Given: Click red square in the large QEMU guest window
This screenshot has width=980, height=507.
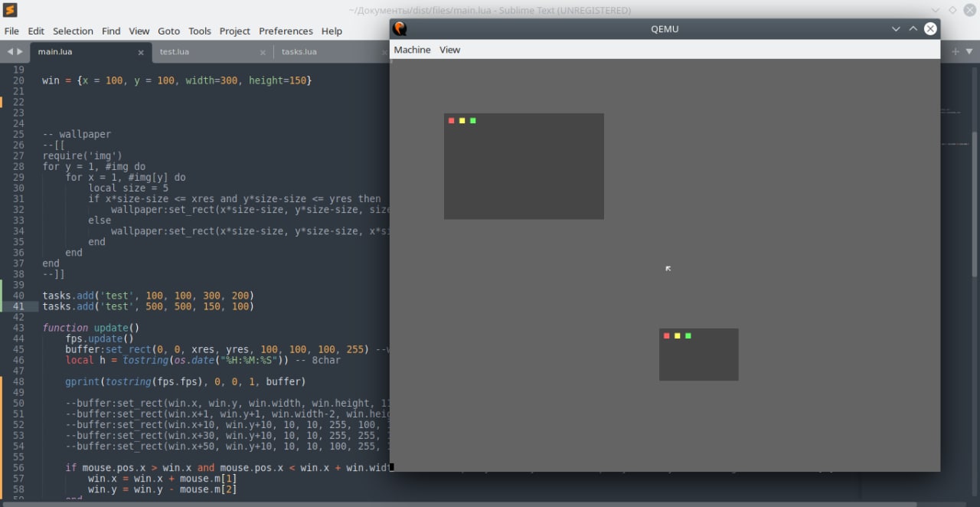Looking at the screenshot, I should click(452, 121).
